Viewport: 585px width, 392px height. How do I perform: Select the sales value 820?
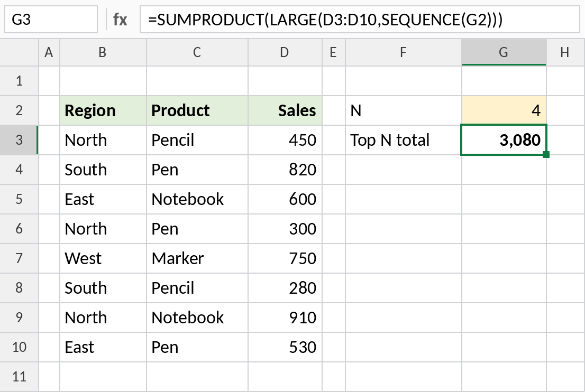coord(285,170)
